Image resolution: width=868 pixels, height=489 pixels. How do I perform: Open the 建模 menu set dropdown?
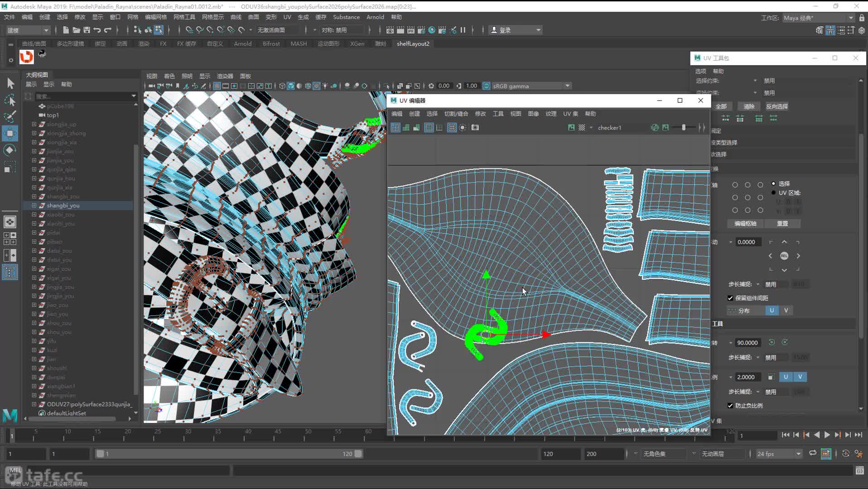click(x=28, y=30)
